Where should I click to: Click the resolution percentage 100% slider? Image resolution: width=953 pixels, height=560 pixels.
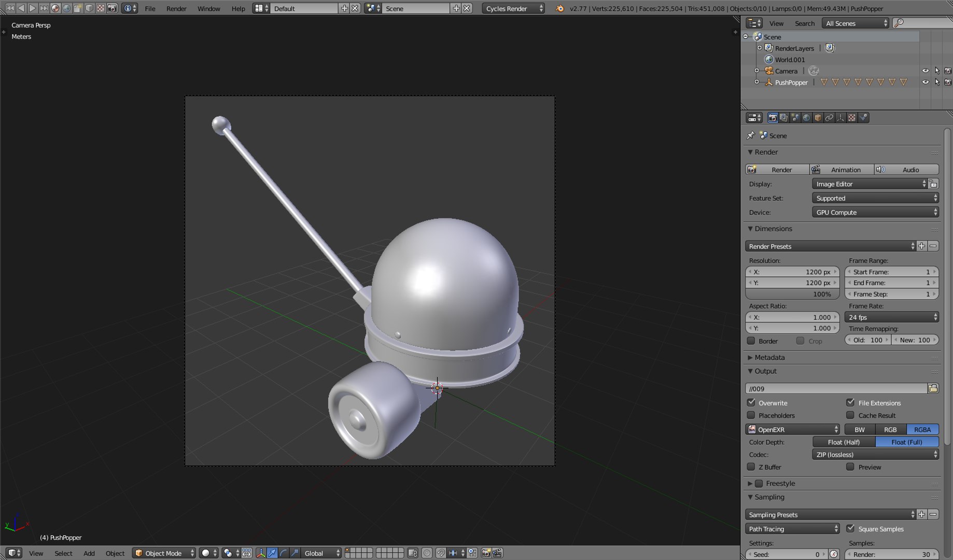point(792,294)
